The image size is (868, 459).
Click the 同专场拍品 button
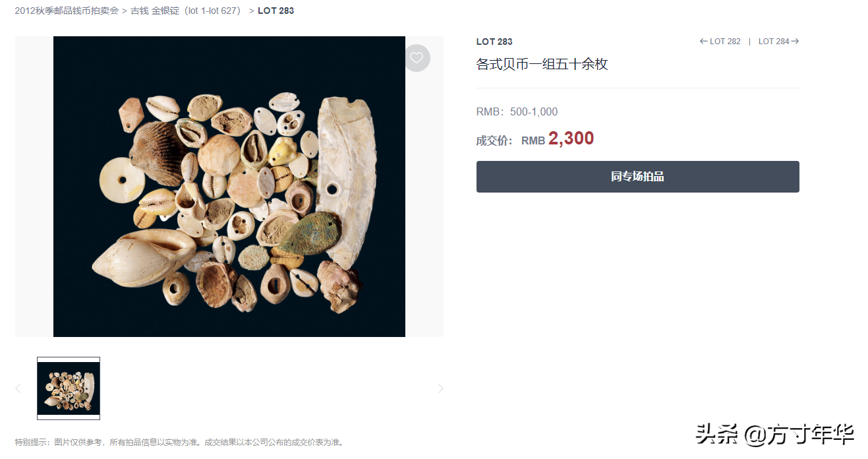pyautogui.click(x=637, y=177)
